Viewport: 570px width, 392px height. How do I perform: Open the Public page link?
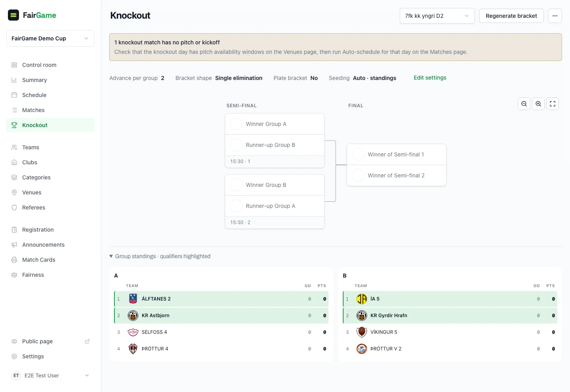pyautogui.click(x=50, y=341)
